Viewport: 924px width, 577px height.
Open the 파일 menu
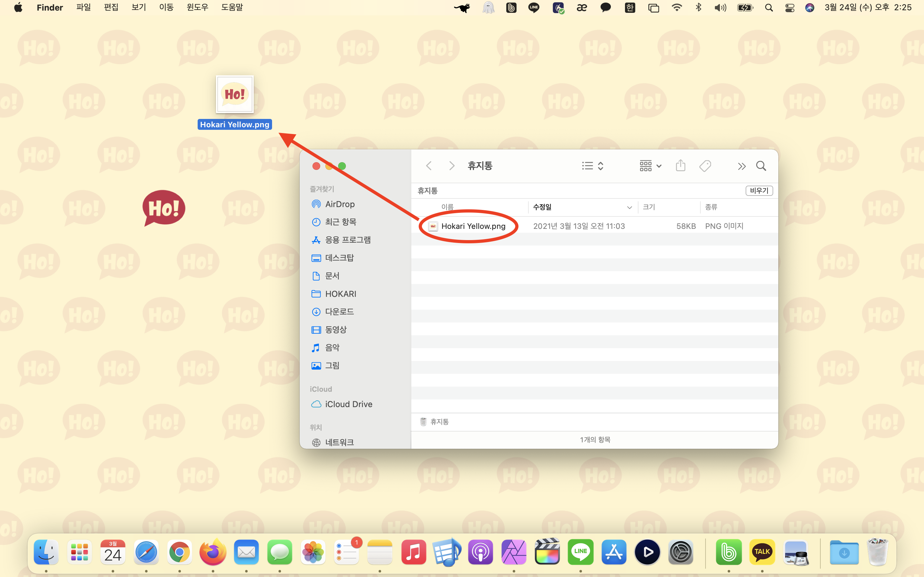point(83,8)
